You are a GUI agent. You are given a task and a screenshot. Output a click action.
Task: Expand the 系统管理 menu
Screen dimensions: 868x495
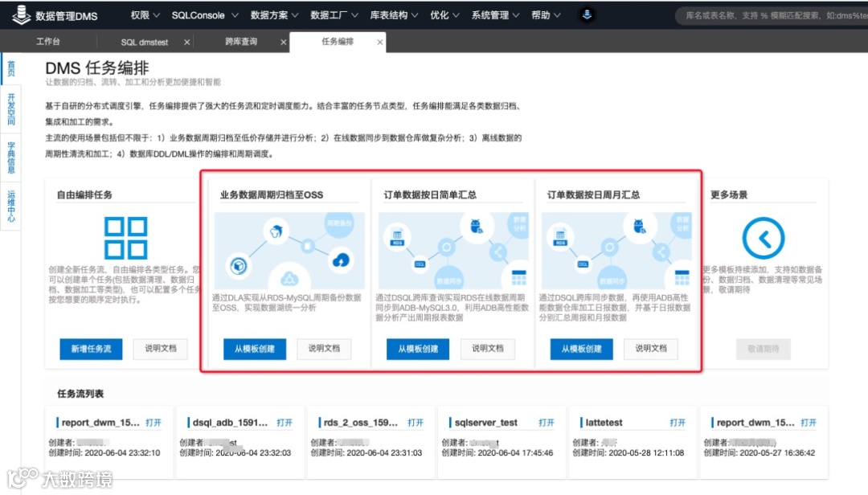pos(495,15)
